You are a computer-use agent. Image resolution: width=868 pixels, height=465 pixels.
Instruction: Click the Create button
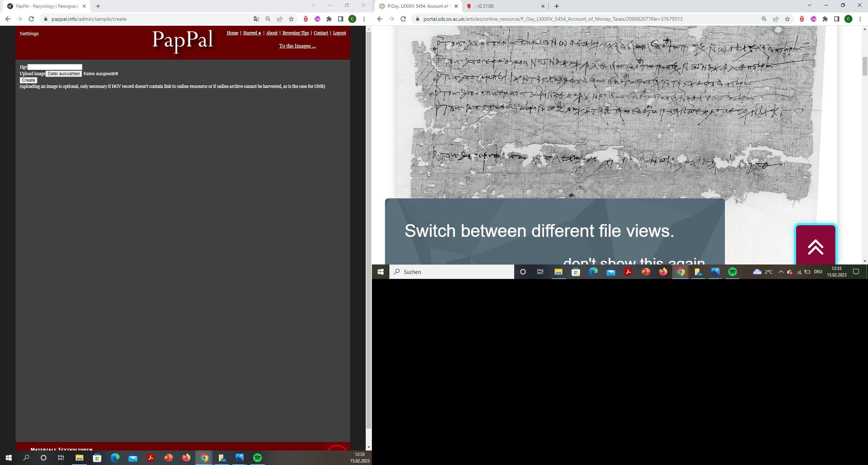28,80
